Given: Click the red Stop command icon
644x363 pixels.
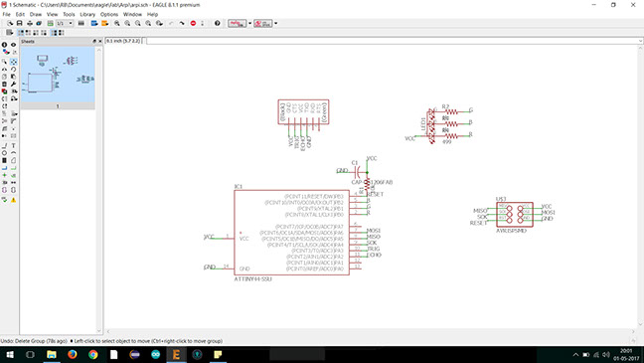Looking at the screenshot, I should click(193, 24).
